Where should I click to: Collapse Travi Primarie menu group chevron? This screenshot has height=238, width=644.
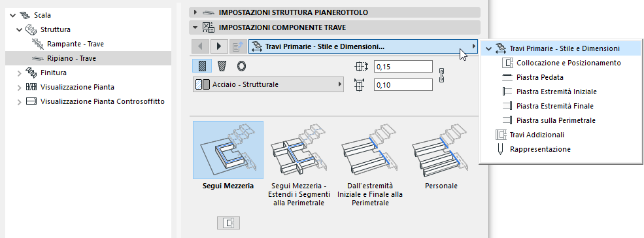(x=488, y=48)
